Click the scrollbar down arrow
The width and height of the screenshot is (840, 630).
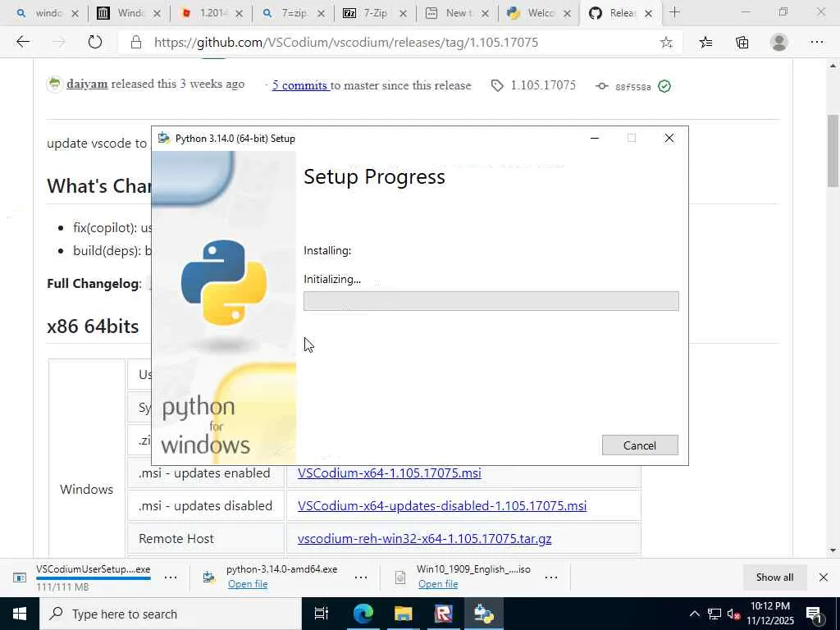[833, 550]
